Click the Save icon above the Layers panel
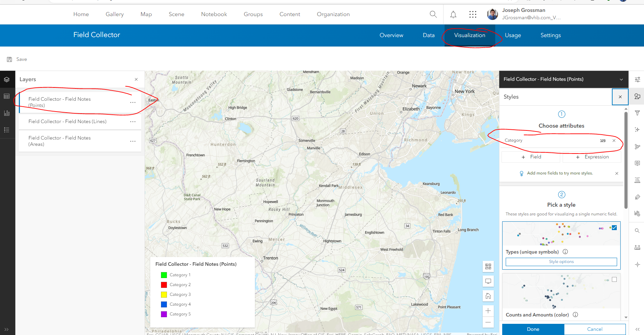 click(9, 59)
